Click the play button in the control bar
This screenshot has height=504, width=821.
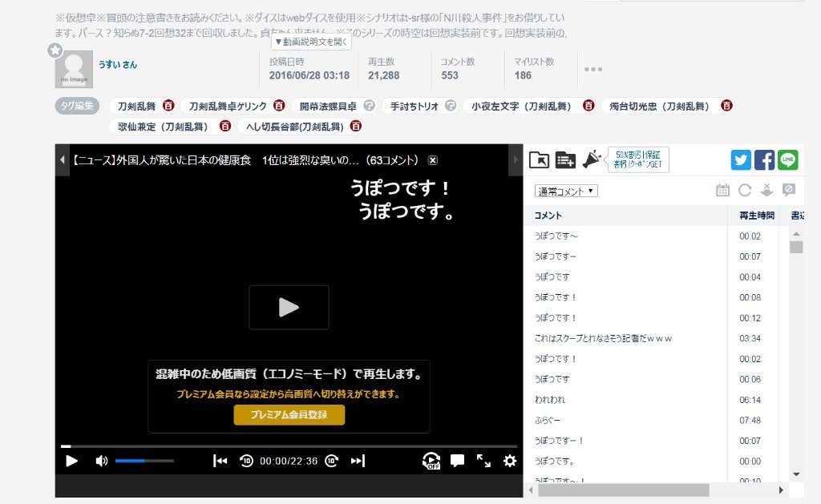[x=71, y=461]
